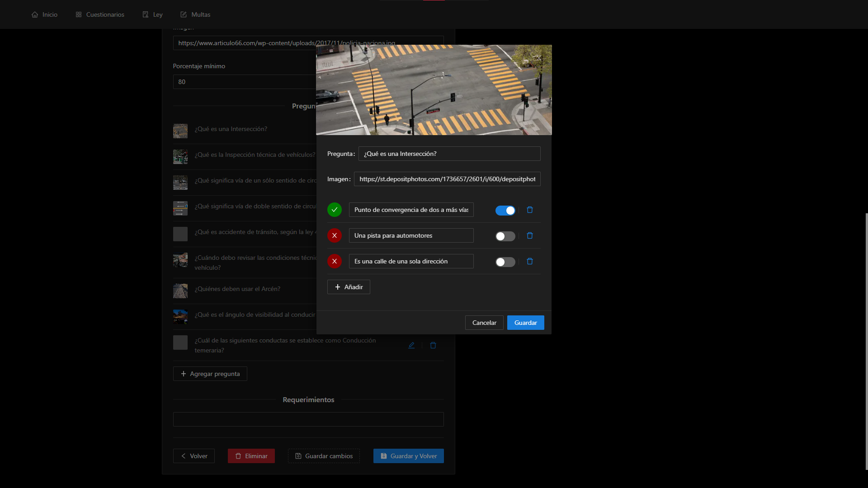
Task: Delete the 'Punto de convergencia' answer with trash icon
Action: [x=530, y=210]
